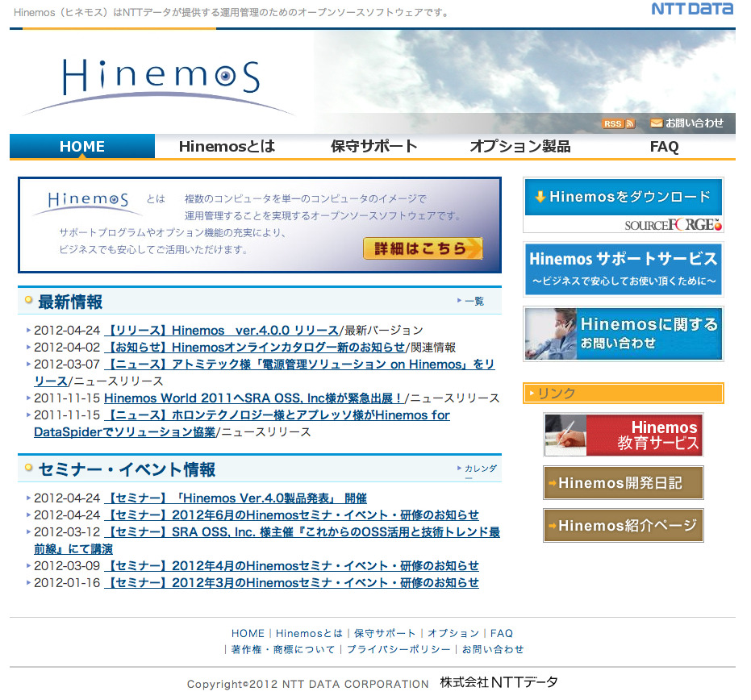Select the HOME navigation tab
751x700 pixels.
[x=82, y=146]
